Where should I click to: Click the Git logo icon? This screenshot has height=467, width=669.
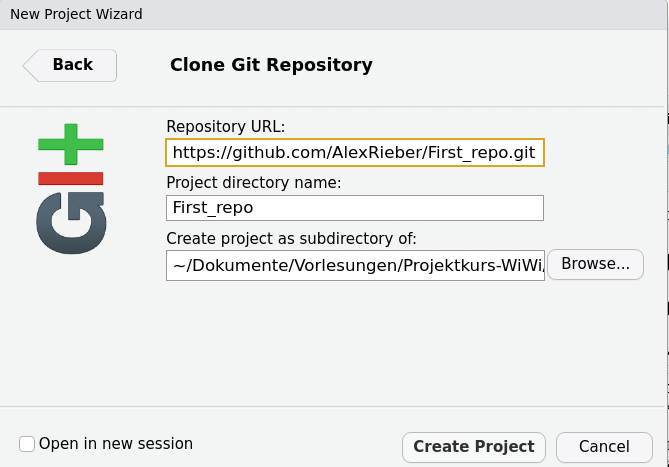pos(71,188)
